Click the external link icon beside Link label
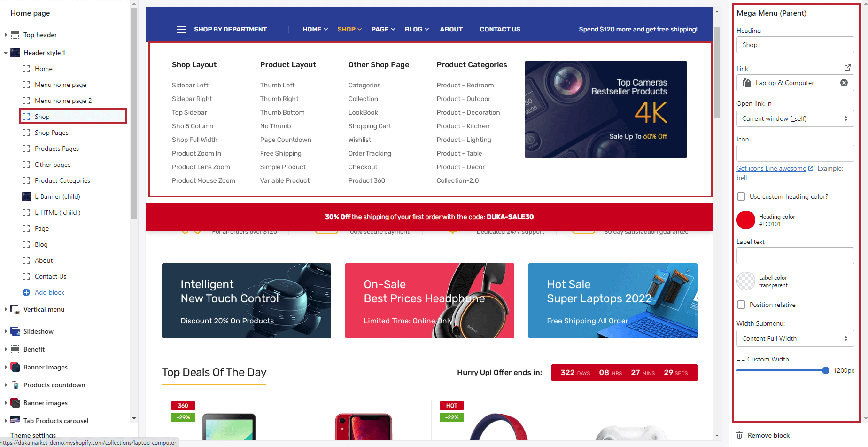Screen dimensions: 868x447 click(848, 68)
